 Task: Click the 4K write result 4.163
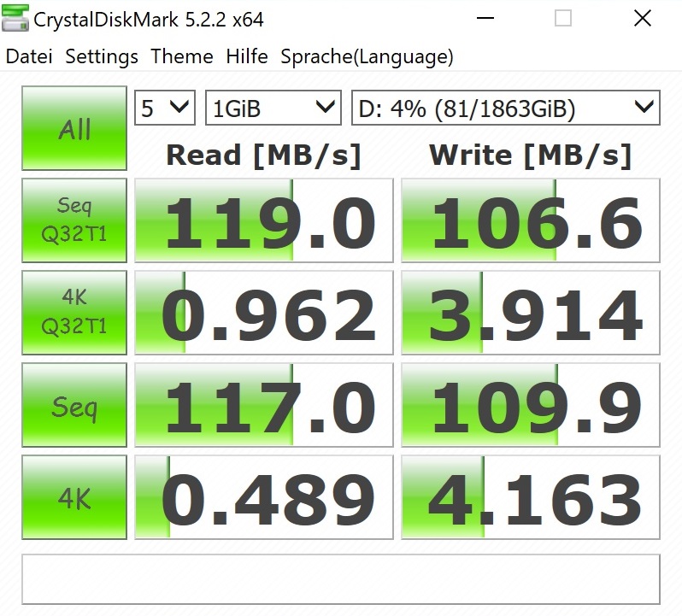(x=531, y=498)
